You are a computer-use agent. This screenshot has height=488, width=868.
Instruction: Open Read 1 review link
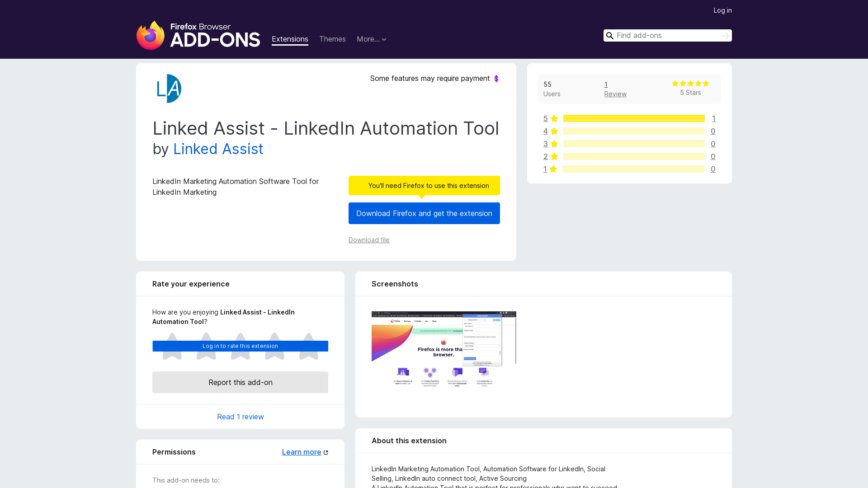point(241,417)
